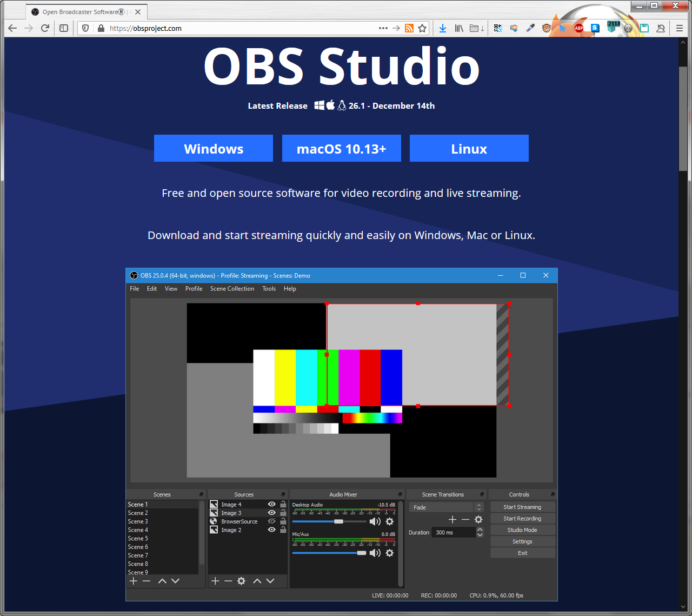Remove selected scene with minus

[147, 581]
